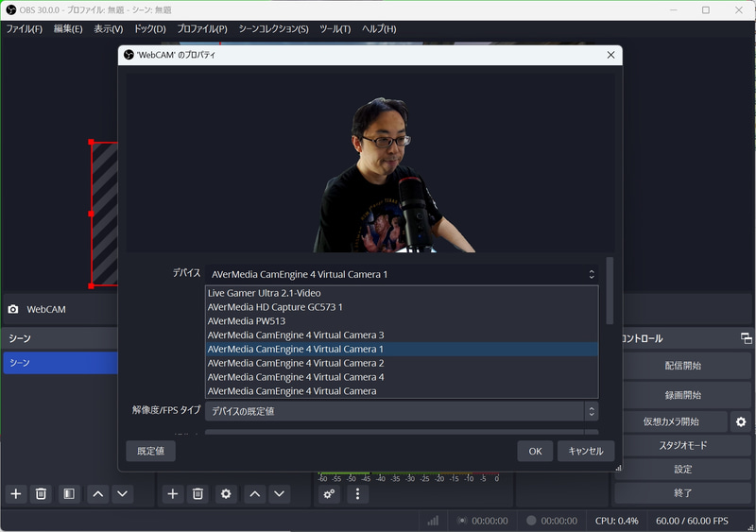Move source up in the list
The width and height of the screenshot is (756, 532).
pos(254,494)
